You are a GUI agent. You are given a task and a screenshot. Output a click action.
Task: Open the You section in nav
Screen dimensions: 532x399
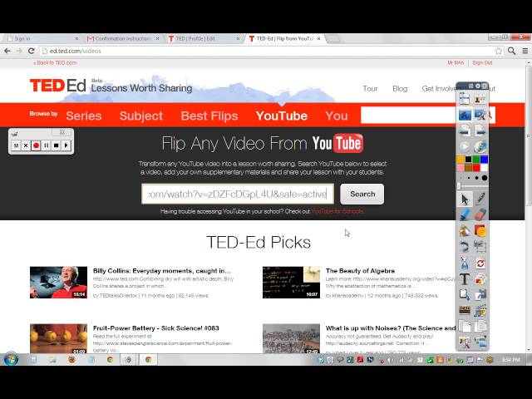coord(337,116)
